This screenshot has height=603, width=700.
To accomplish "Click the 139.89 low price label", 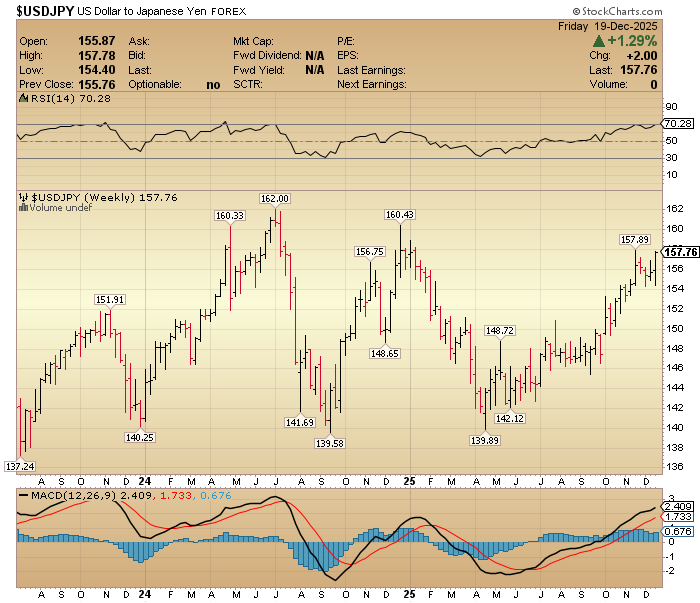I will [485, 441].
